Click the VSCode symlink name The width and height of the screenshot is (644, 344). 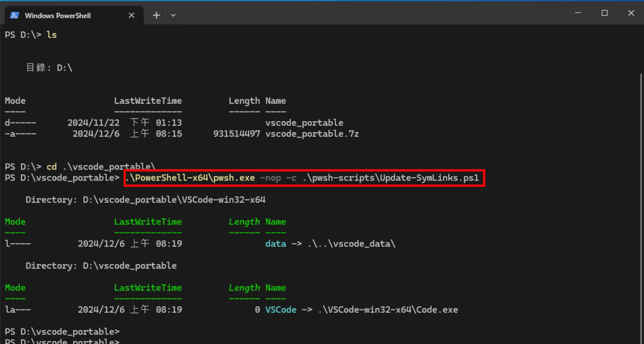tap(281, 309)
